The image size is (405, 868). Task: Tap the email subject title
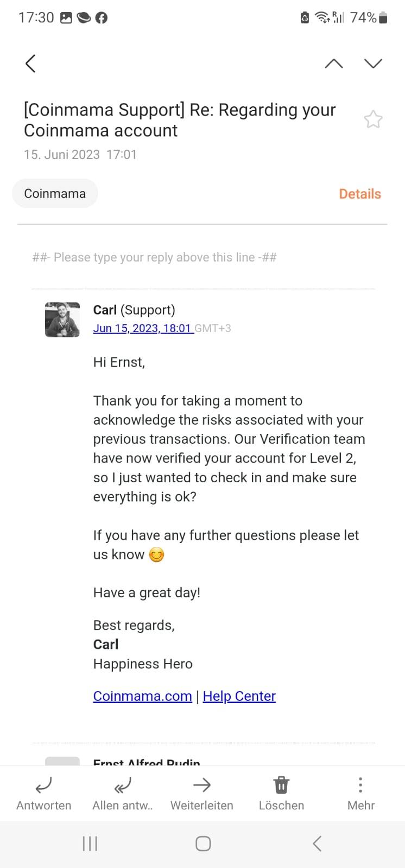(179, 120)
